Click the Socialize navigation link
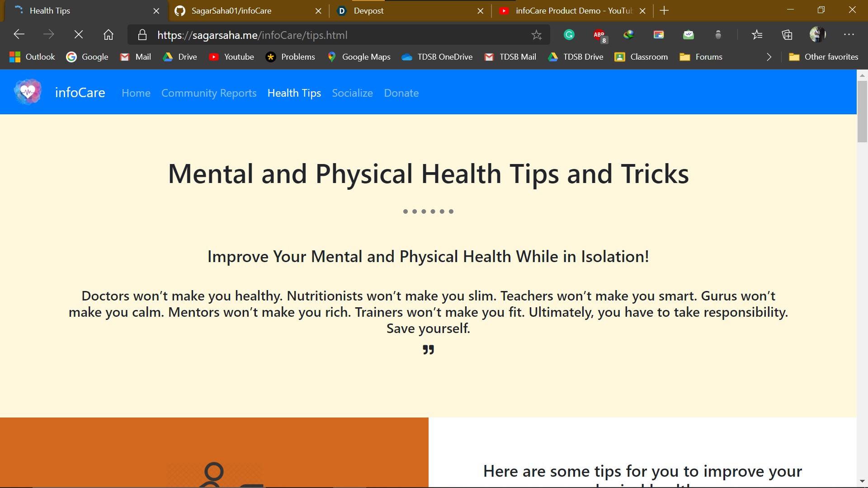 click(352, 93)
